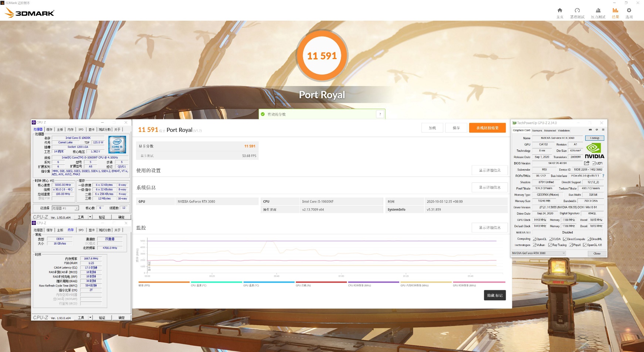Toggle the Vulkan checkbox in GPU-Z
644x352 pixels.
coord(535,245)
